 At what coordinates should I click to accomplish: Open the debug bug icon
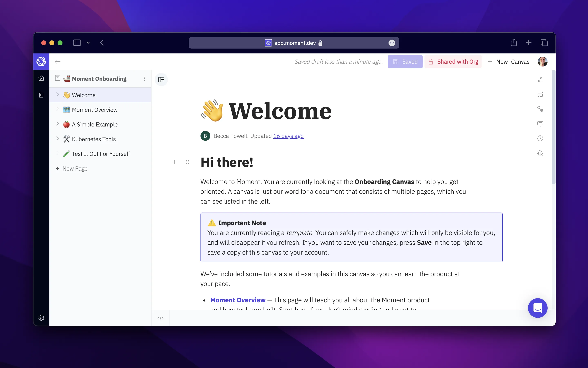pyautogui.click(x=540, y=153)
